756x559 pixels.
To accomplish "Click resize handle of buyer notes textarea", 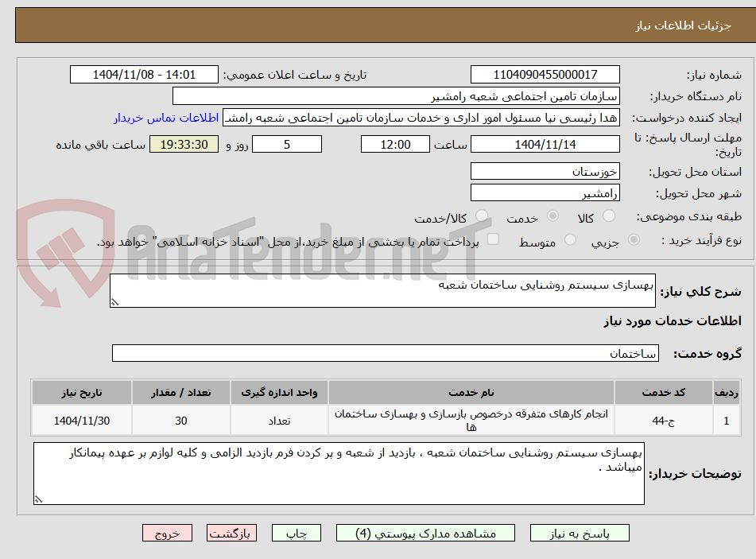I will point(38,500).
